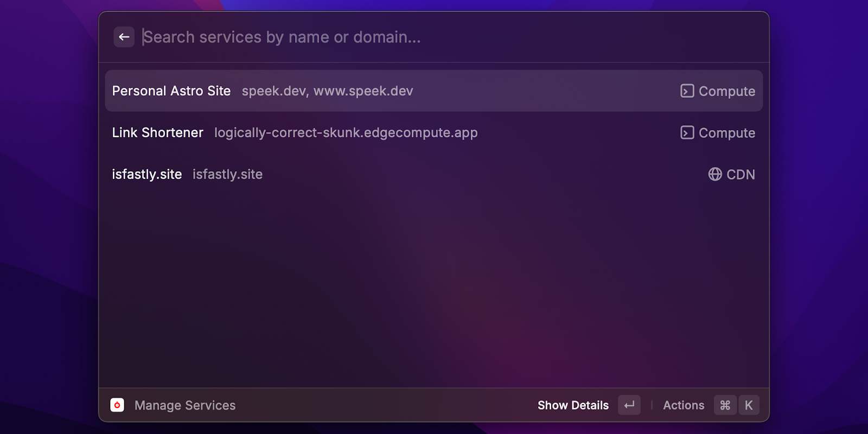Click the Fastly logo in the footer
868x434 pixels.
[117, 405]
